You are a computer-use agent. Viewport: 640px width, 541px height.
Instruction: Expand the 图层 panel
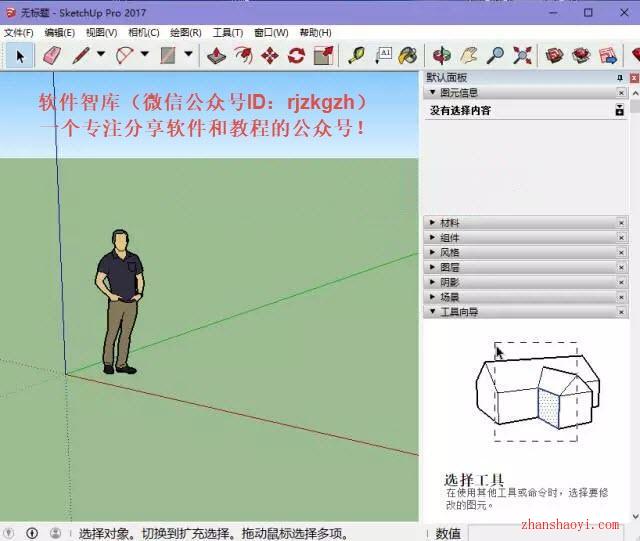tap(432, 267)
